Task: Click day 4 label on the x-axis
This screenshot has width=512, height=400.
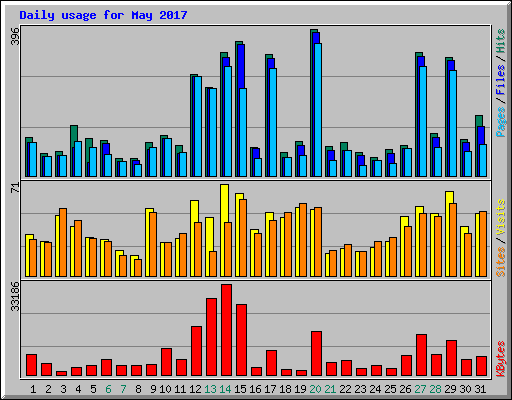Action: coord(78,389)
